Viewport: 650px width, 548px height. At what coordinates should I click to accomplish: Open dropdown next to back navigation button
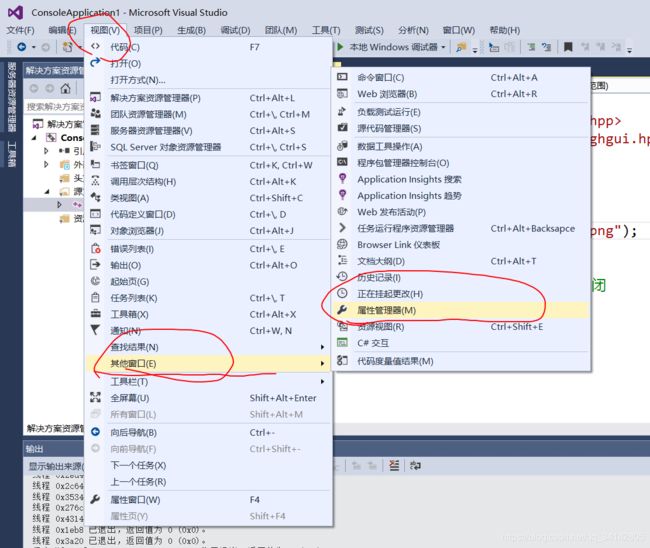[x=34, y=47]
